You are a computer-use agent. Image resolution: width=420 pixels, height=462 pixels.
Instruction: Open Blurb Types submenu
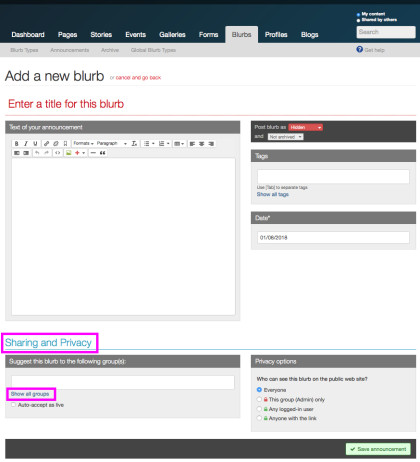pyautogui.click(x=24, y=50)
